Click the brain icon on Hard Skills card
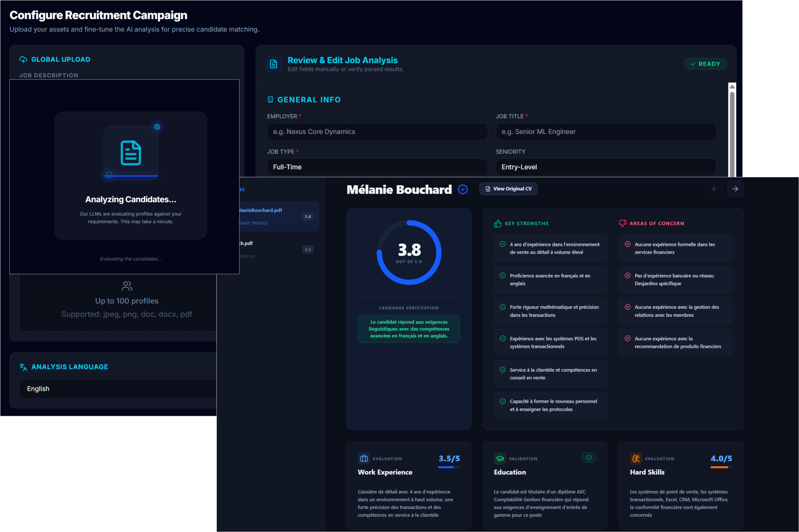 click(636, 458)
